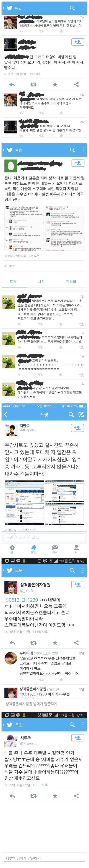Follow 지민♡ with the follow button
This screenshot has width=89, height=868.
77,428
